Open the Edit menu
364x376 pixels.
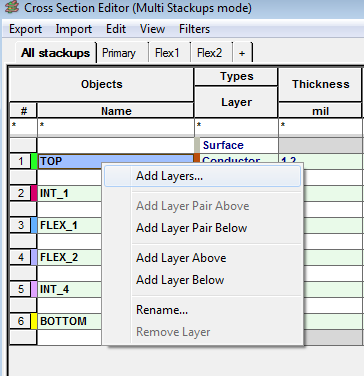116,29
